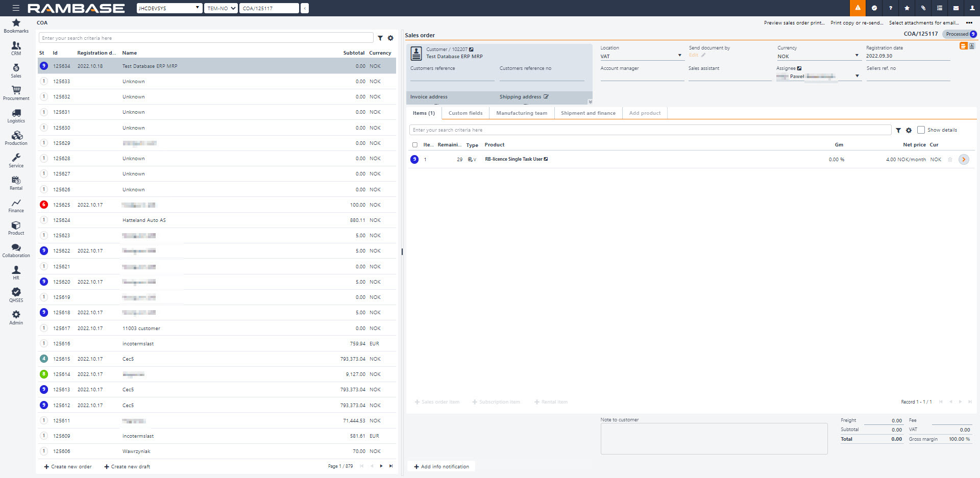Viewport: 980px width, 478px height.
Task: Open the TEM-NO database dropdown
Action: tap(220, 8)
